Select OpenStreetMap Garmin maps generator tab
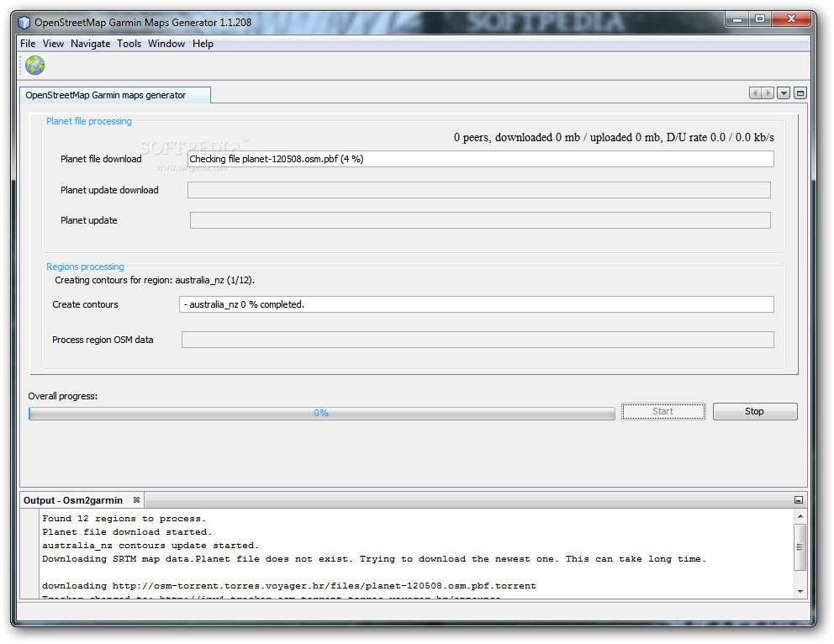The height and width of the screenshot is (644, 834). click(115, 95)
